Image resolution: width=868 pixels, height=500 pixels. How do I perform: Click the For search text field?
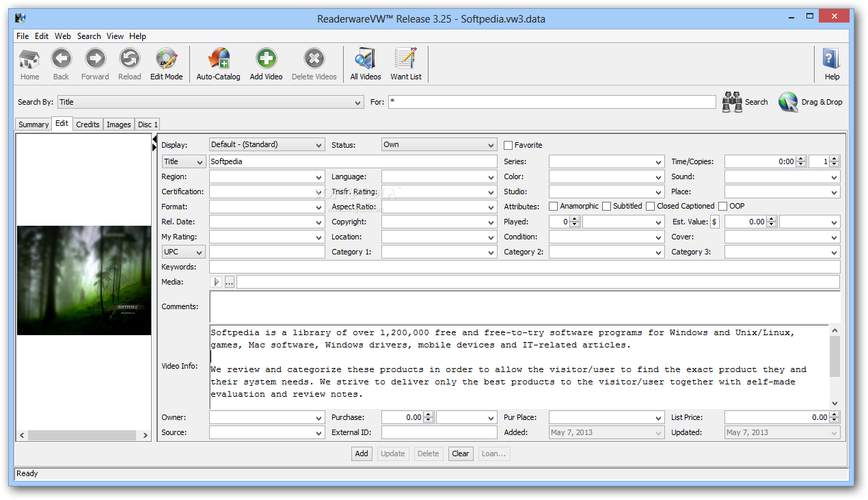click(x=552, y=102)
